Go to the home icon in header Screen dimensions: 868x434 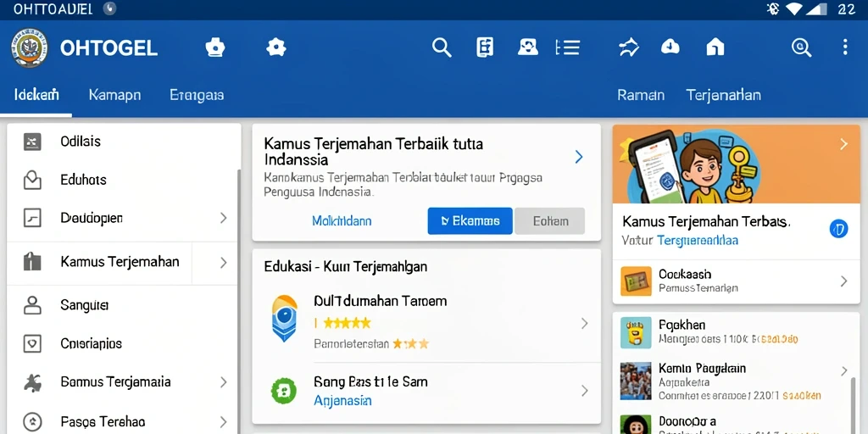[x=715, y=47]
